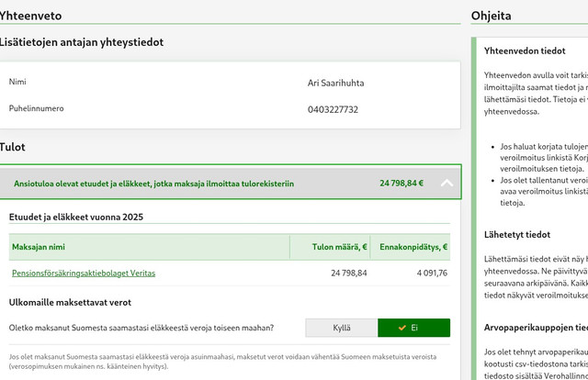Click the 4 091,76 withholding cell
This screenshot has width=588, height=380.
pos(432,274)
